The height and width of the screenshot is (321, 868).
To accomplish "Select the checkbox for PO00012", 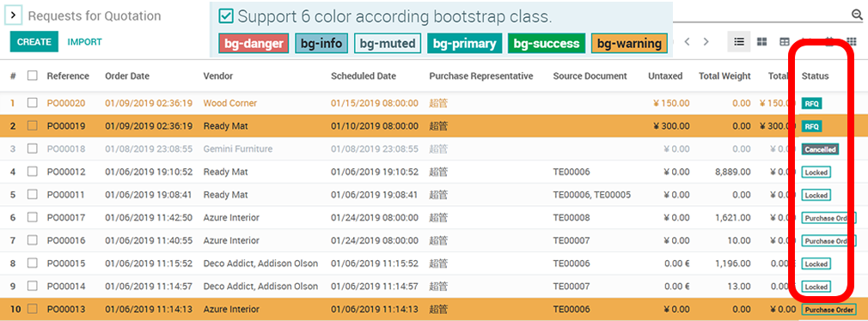I will click(x=33, y=172).
